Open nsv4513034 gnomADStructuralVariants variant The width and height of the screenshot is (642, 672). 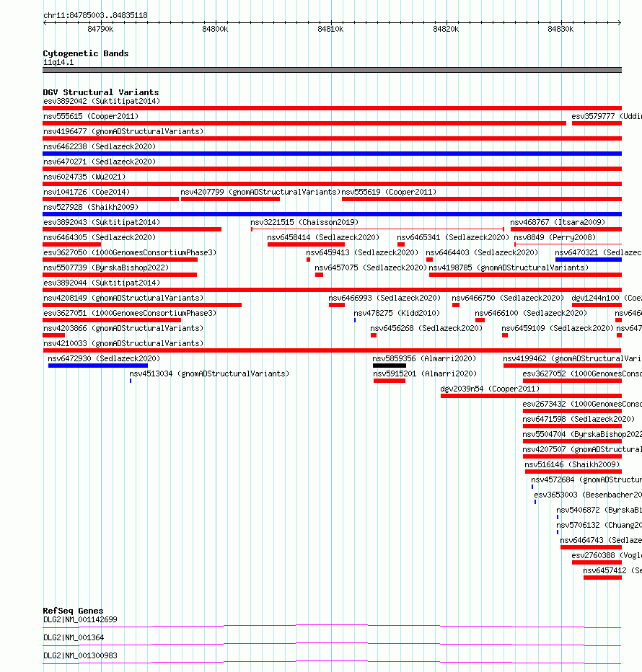pyautogui.click(x=209, y=373)
